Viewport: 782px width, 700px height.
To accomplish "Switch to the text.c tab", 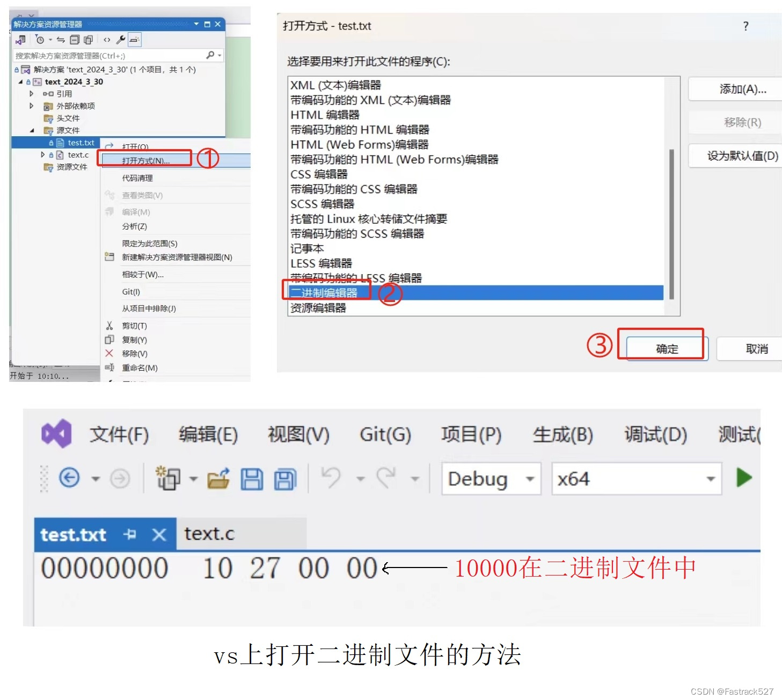I will (x=209, y=534).
